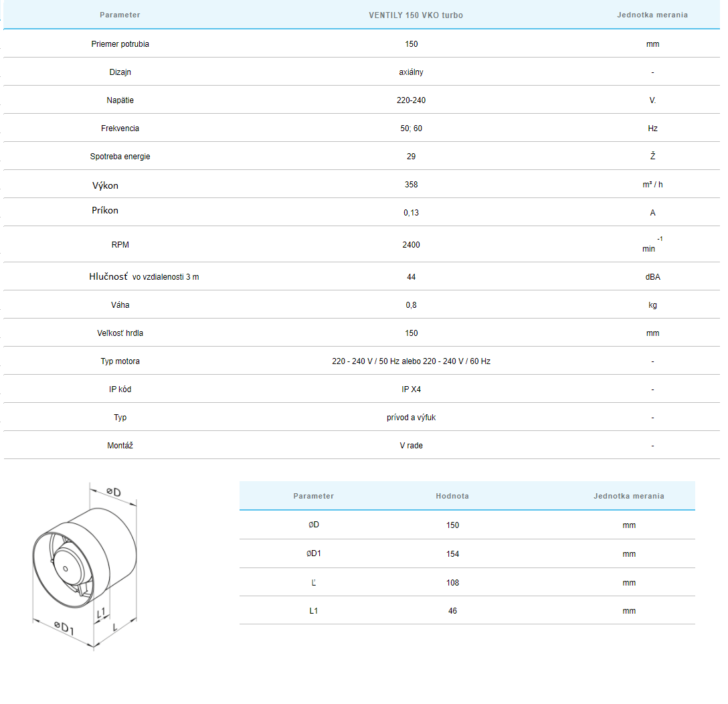Select the 'Priemer potrubia' row label
The image size is (728, 704).
[120, 44]
